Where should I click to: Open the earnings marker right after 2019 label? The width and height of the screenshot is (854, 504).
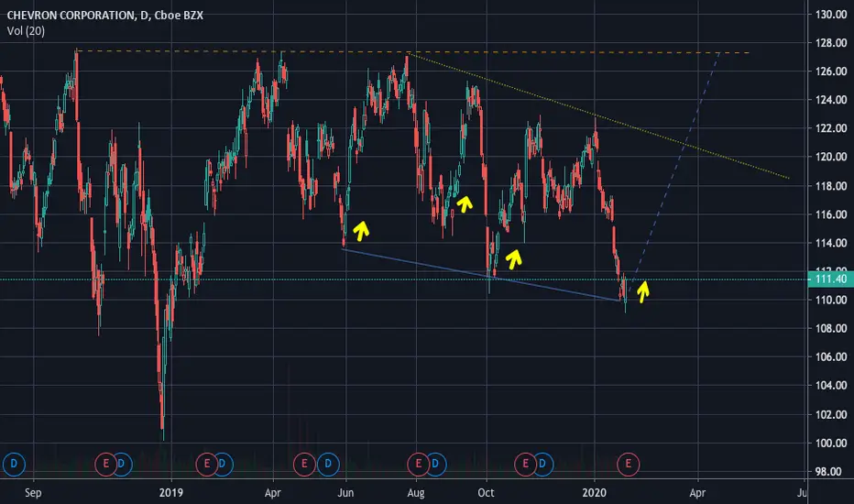207,465
